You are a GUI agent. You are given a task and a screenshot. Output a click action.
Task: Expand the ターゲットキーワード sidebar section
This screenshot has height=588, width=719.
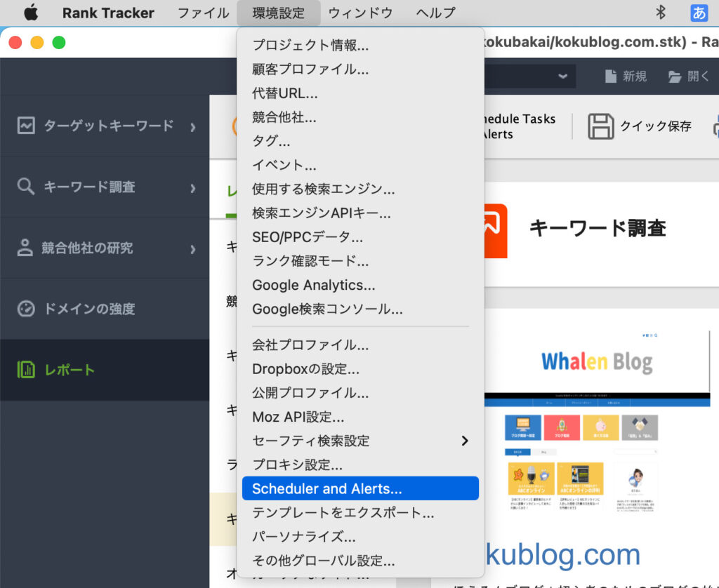(193, 127)
